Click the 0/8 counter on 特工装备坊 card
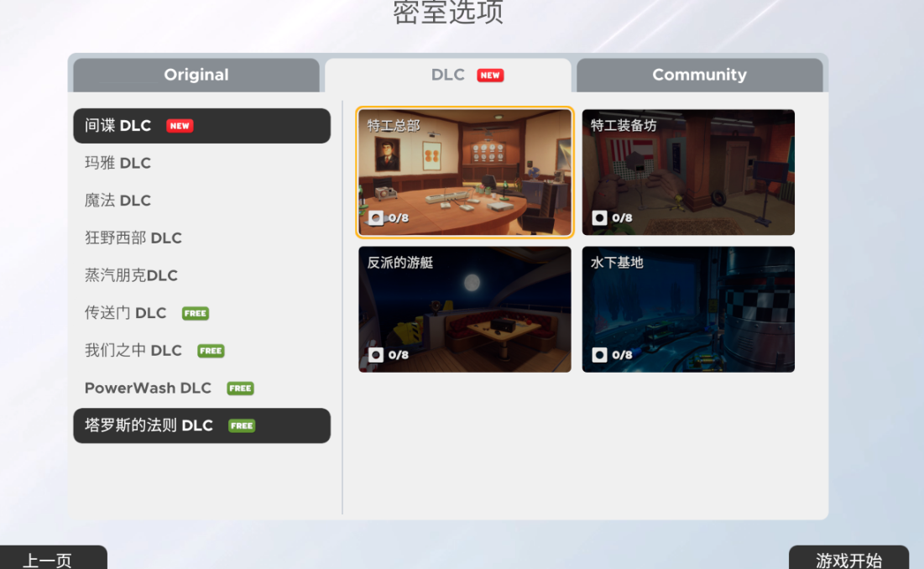The width and height of the screenshot is (924, 569). (622, 218)
